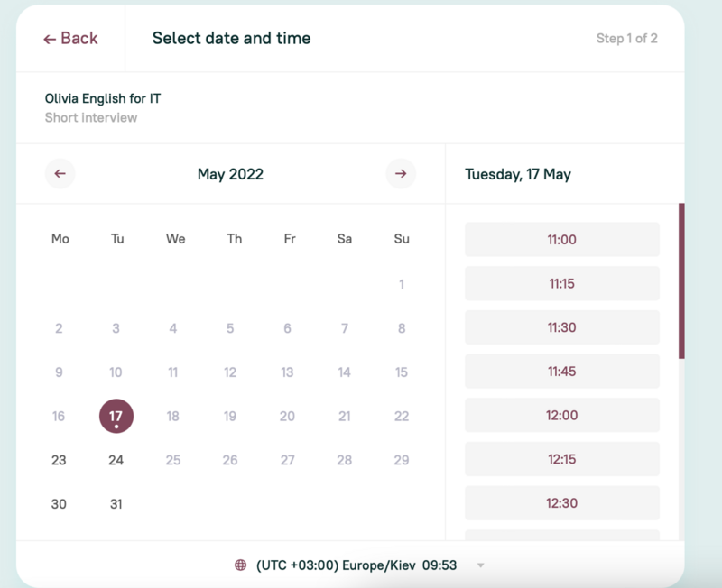Select the 12:30 time slot

561,503
